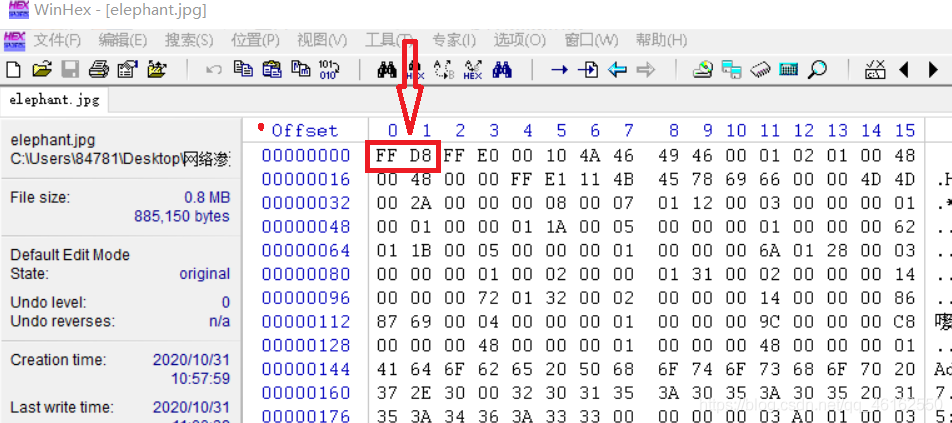
Task: Click the Open Folder toolbar icon
Action: pyautogui.click(x=157, y=69)
